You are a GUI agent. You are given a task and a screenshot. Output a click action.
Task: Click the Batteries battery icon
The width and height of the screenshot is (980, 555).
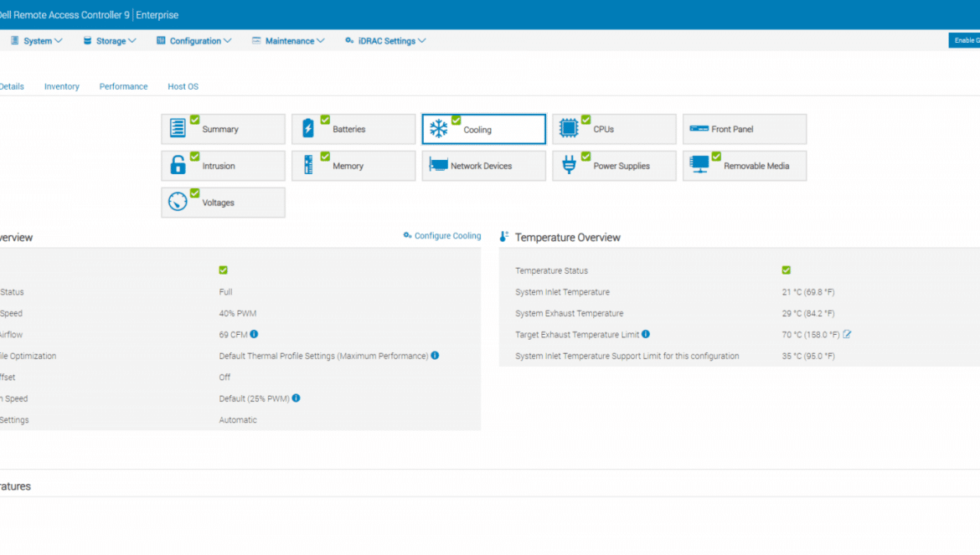(308, 128)
